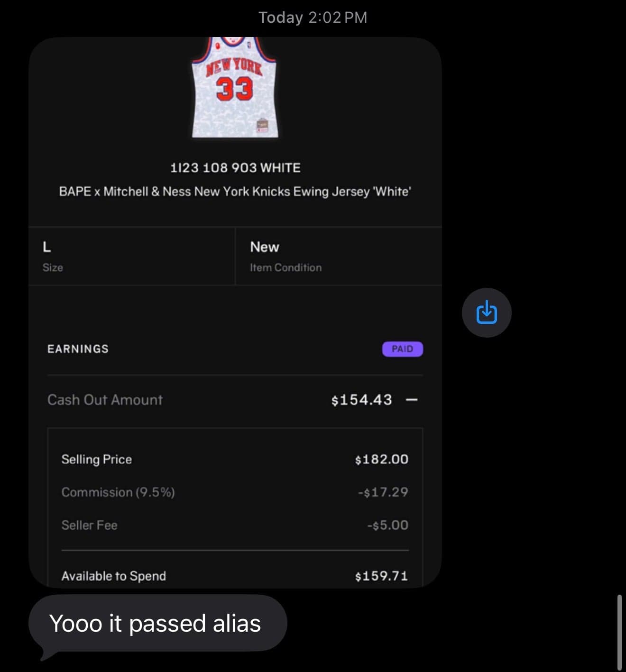The width and height of the screenshot is (626, 672).
Task: Tap the EARNINGS section header
Action: (x=78, y=349)
